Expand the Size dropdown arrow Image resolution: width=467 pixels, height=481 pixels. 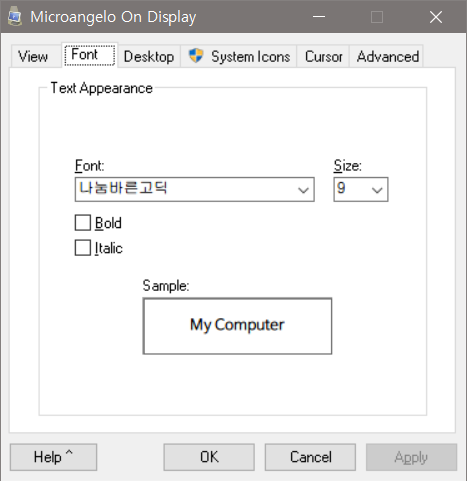[377, 190]
